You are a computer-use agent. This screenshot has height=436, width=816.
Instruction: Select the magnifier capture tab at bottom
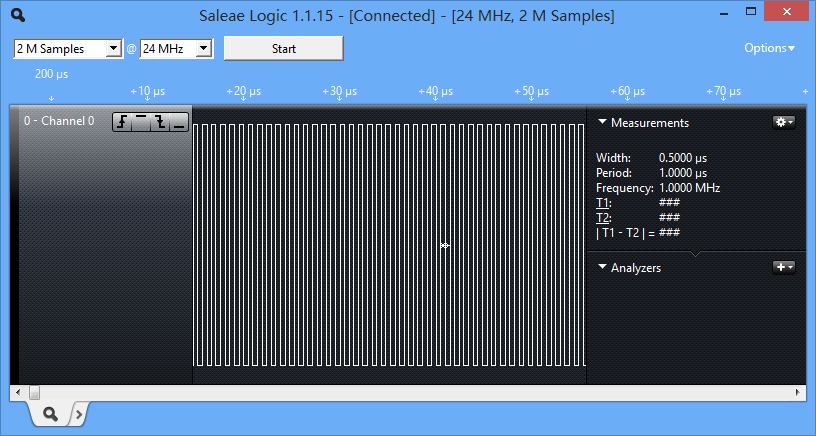tap(50, 414)
